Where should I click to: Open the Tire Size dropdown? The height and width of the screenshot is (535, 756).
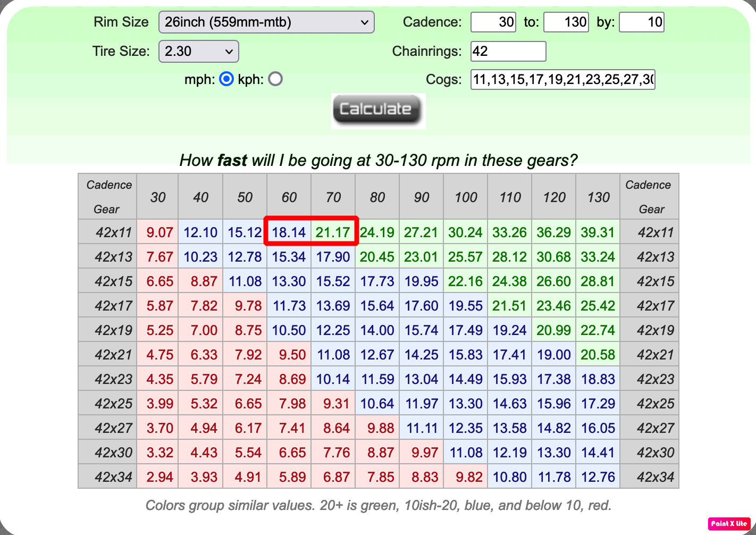(198, 51)
